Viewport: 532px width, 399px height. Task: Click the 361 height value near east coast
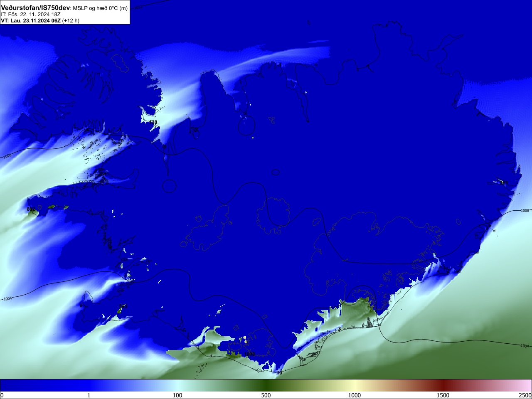pos(504,182)
